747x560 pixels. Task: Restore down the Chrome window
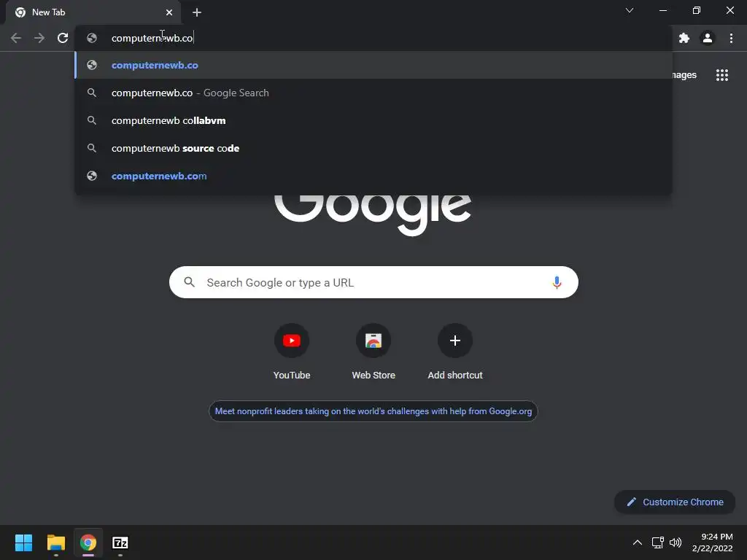(x=697, y=10)
